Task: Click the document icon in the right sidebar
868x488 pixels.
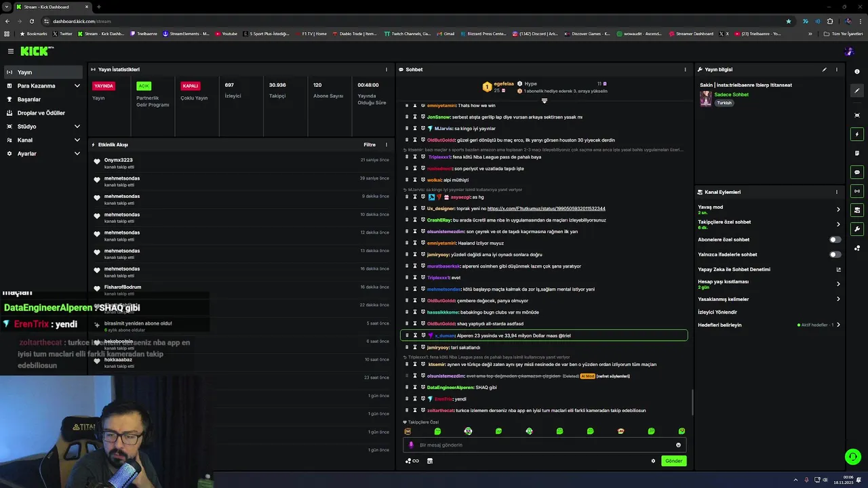Action: click(x=857, y=153)
